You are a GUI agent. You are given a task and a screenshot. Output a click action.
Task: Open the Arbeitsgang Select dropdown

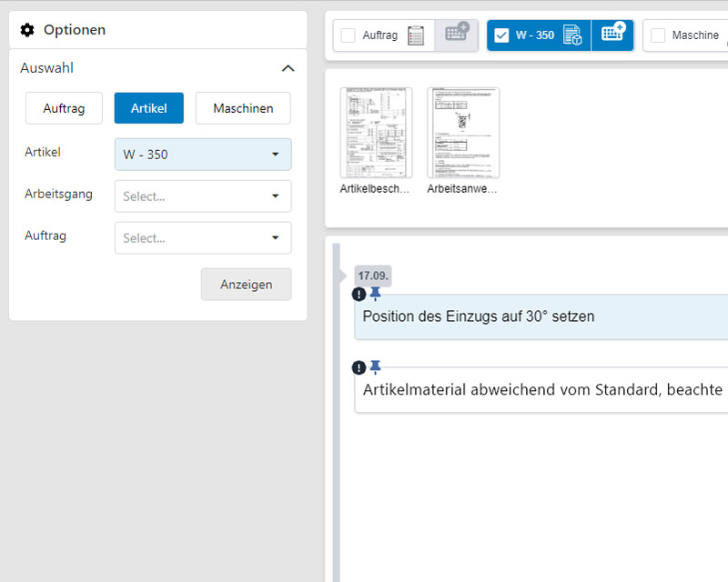click(x=202, y=196)
